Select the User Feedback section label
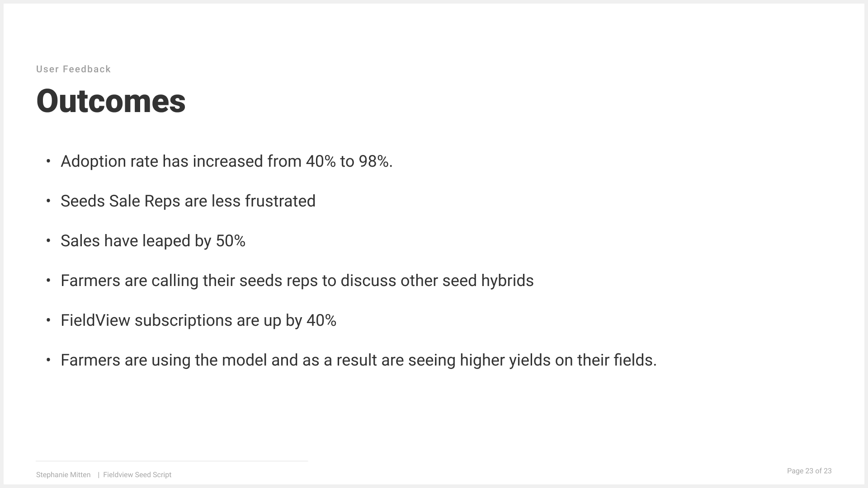868x488 pixels. 74,69
